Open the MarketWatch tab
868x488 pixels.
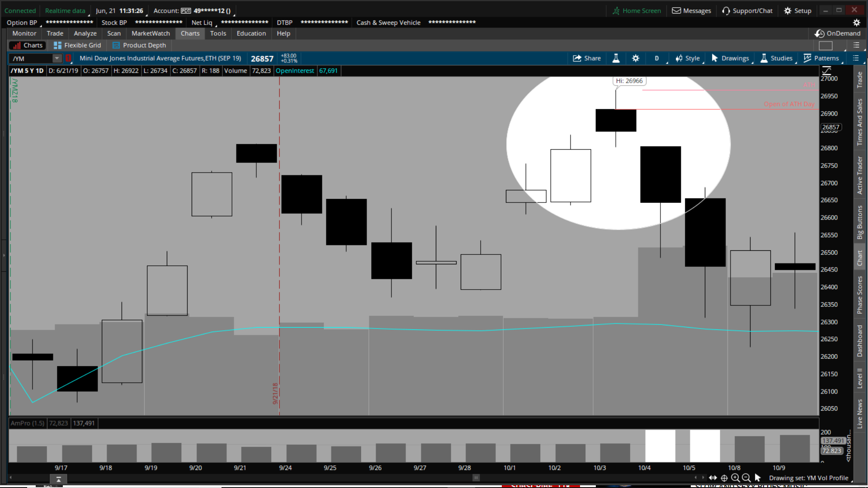coord(151,33)
